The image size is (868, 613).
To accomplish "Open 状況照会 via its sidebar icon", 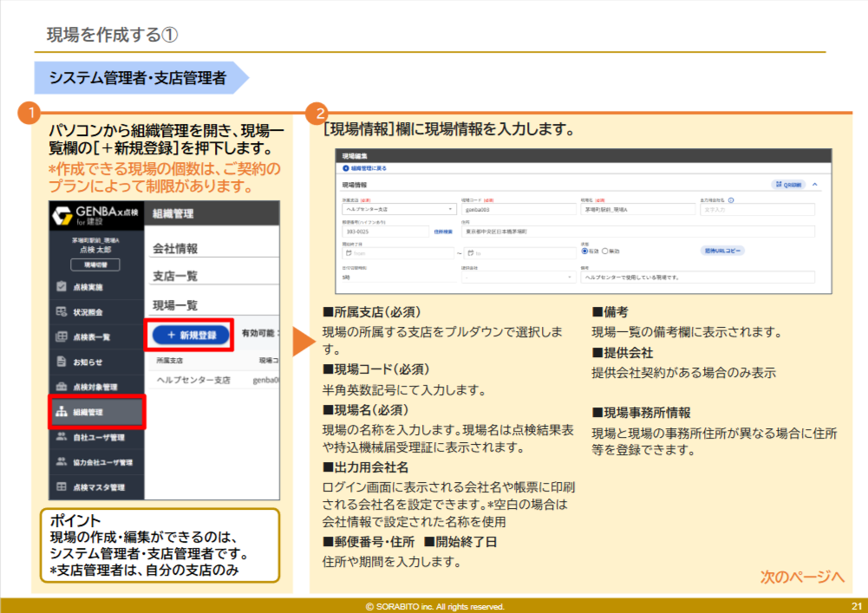I will click(62, 311).
